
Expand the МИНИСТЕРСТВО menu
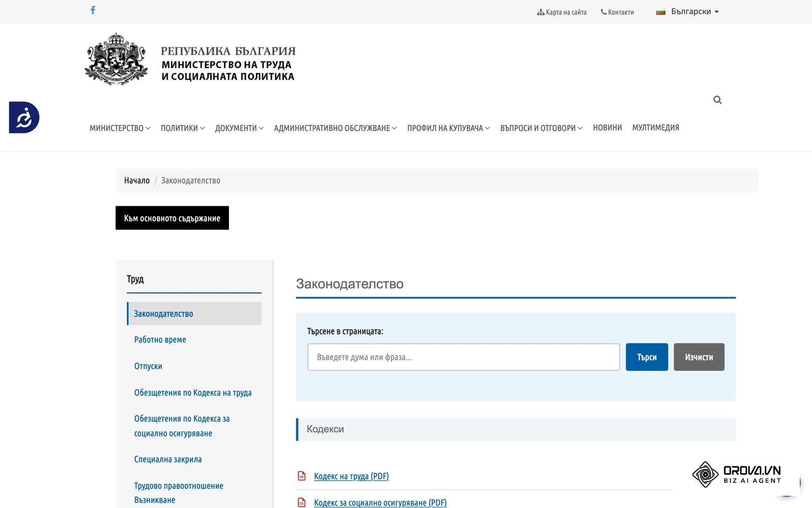pos(120,128)
